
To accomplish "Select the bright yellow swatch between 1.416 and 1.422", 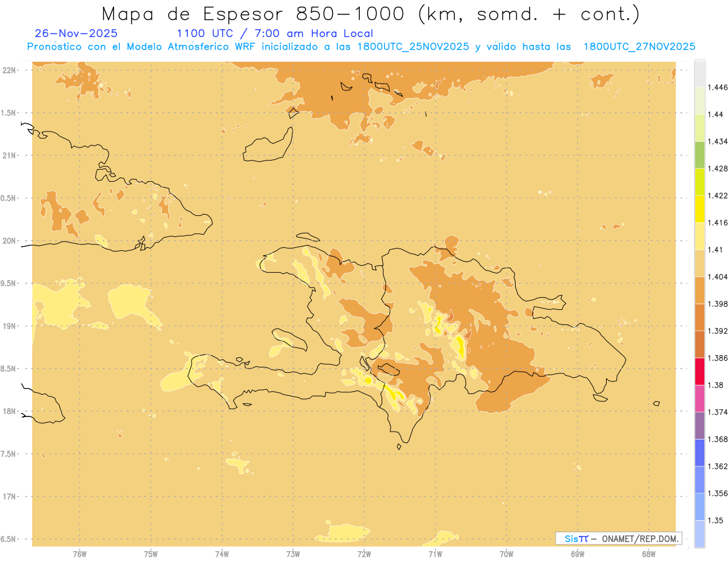I will click(699, 209).
